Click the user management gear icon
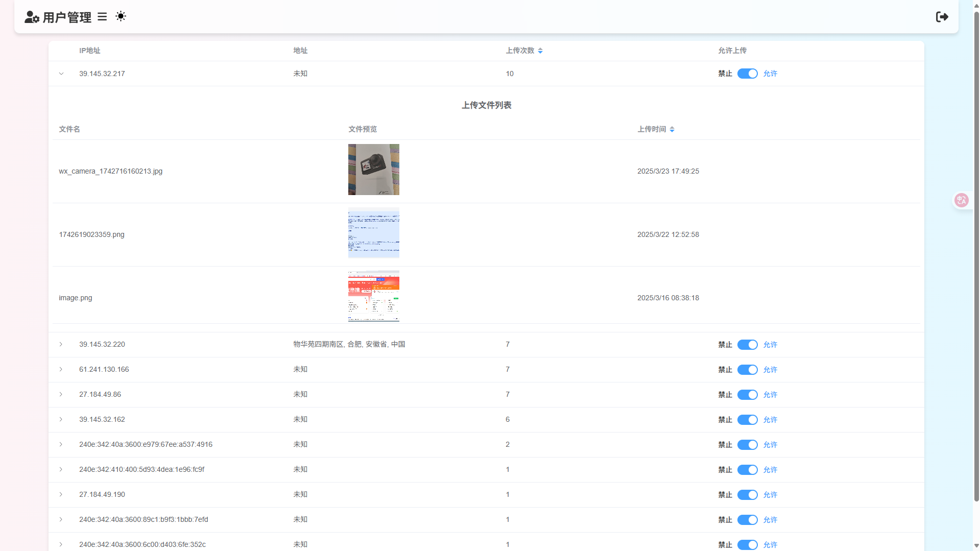 click(x=32, y=17)
